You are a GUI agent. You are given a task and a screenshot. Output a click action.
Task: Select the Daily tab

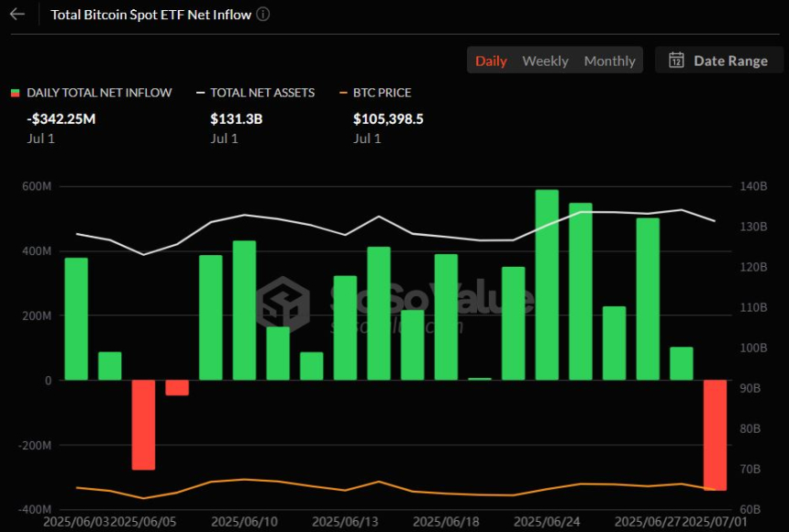coord(492,60)
